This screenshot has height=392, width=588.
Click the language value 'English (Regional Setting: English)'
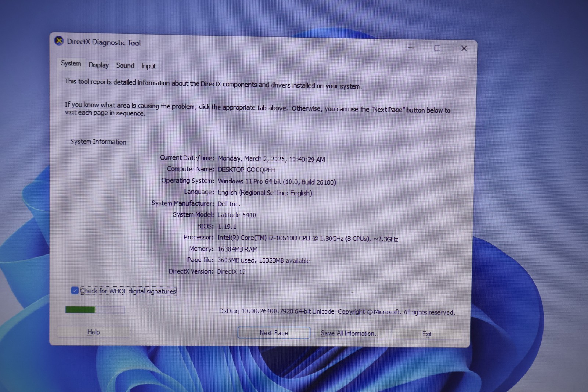[265, 193]
